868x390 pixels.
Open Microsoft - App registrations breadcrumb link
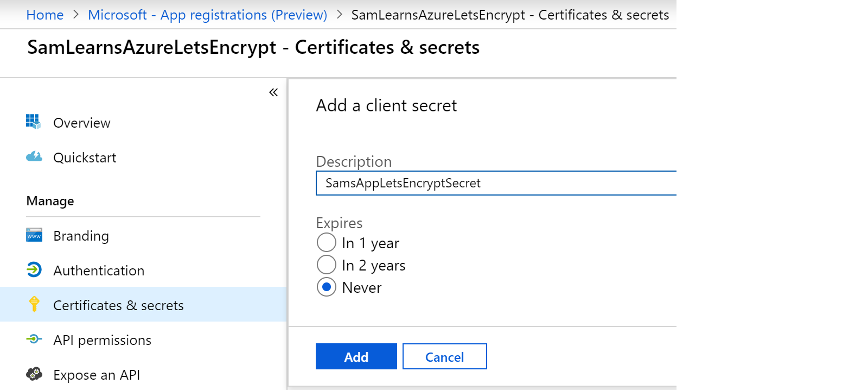click(207, 15)
